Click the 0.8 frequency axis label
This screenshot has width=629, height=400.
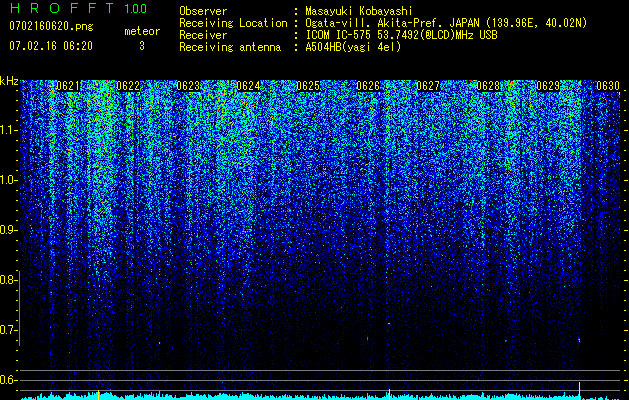(7, 280)
